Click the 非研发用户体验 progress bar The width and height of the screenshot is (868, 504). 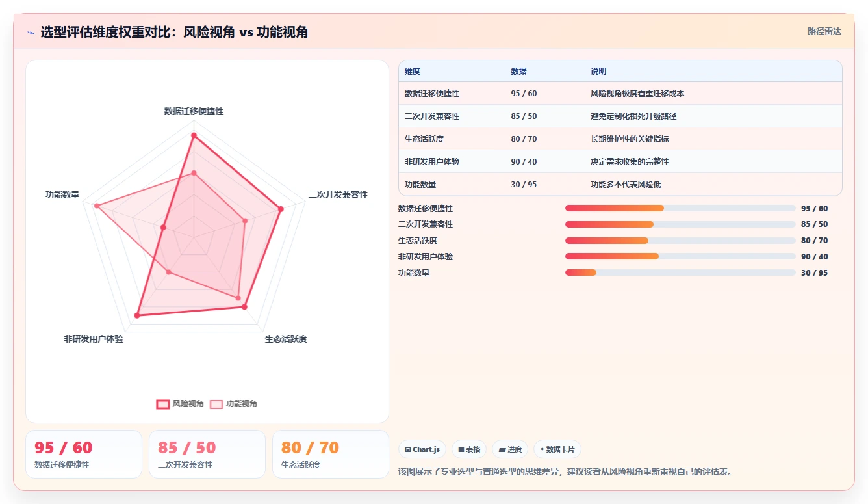pos(680,256)
